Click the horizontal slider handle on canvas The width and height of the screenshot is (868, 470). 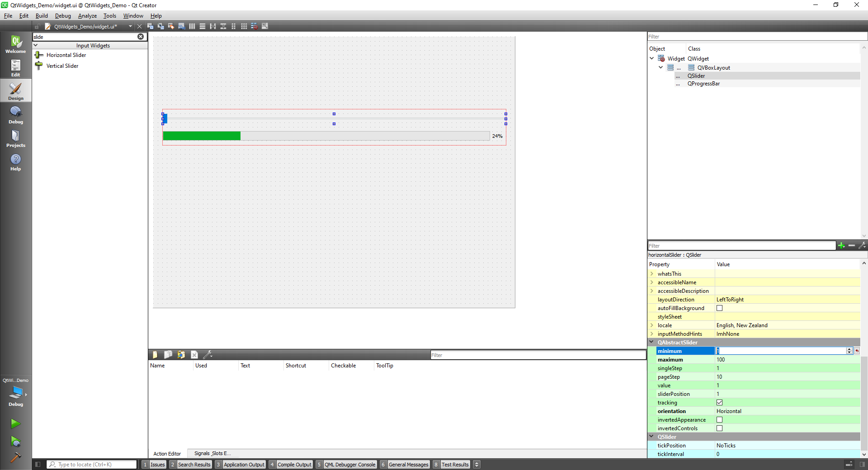click(165, 118)
